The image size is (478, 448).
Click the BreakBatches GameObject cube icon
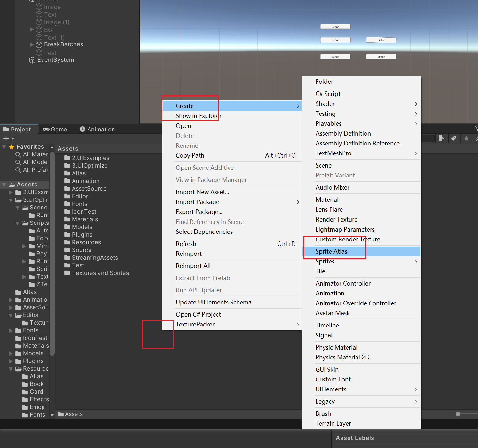(39, 45)
